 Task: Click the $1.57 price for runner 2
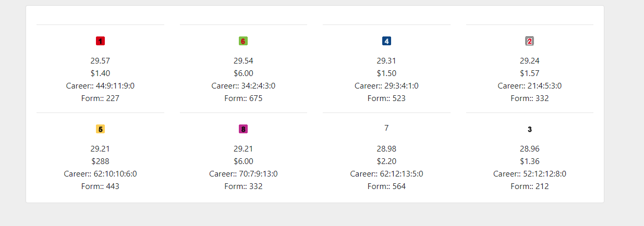pos(529,73)
